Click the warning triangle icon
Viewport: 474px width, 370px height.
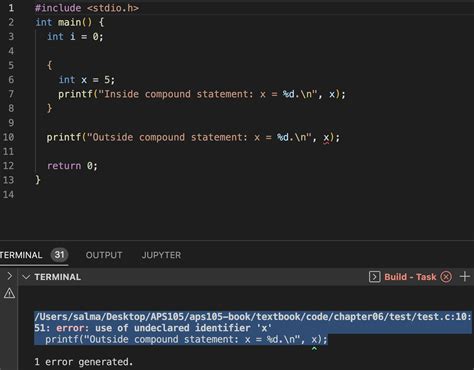[x=9, y=293]
